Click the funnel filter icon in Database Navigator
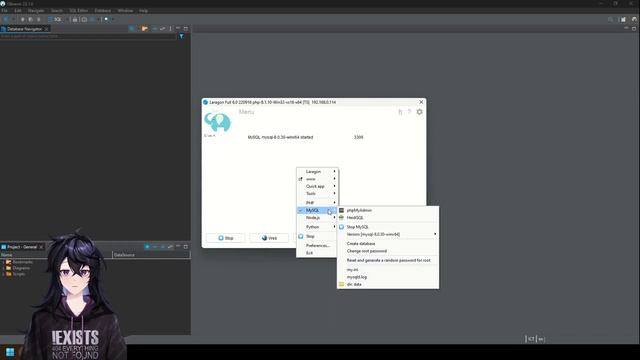Viewport: 640px width, 360px height. coord(182,36)
